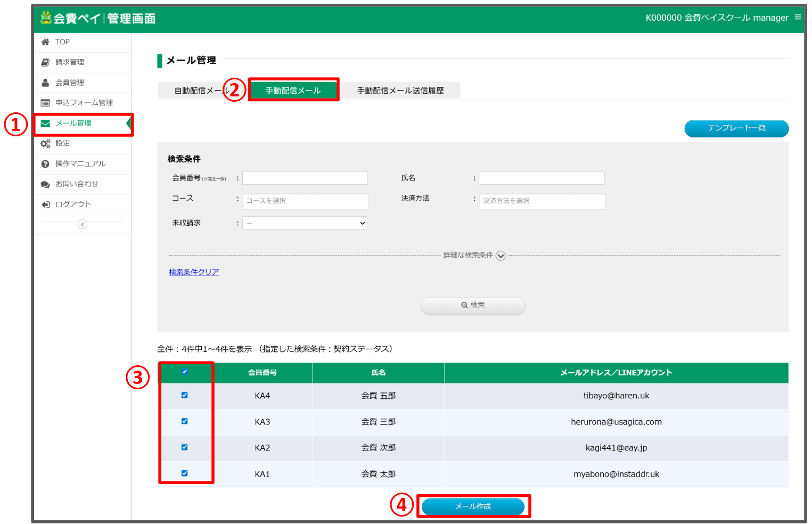Click the 氏名 column header
This screenshot has width=812, height=524.
tap(379, 373)
